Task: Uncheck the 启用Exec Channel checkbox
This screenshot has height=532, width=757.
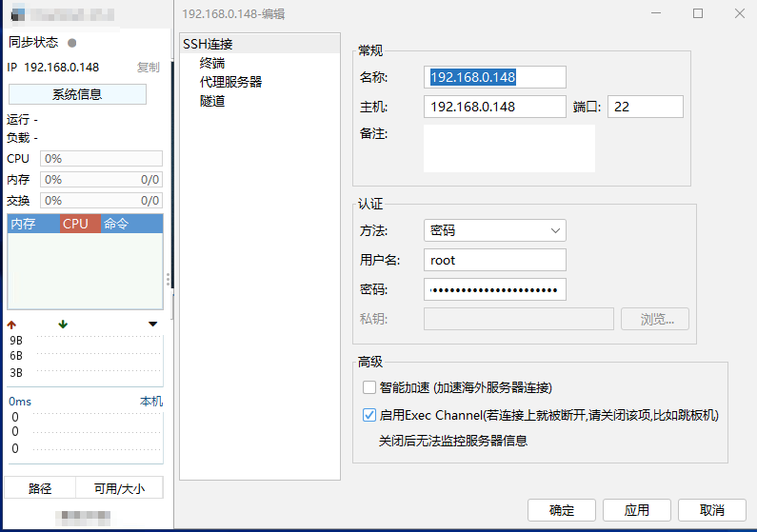Action: [369, 415]
